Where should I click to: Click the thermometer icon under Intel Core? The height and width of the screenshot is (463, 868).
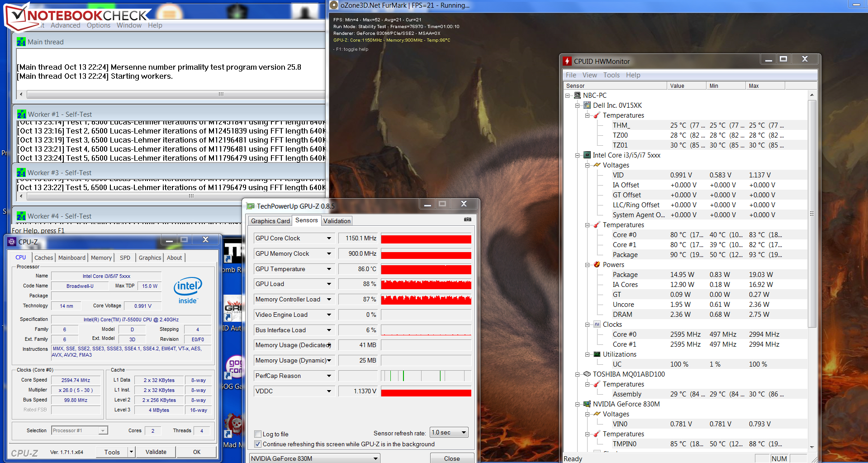click(x=597, y=224)
